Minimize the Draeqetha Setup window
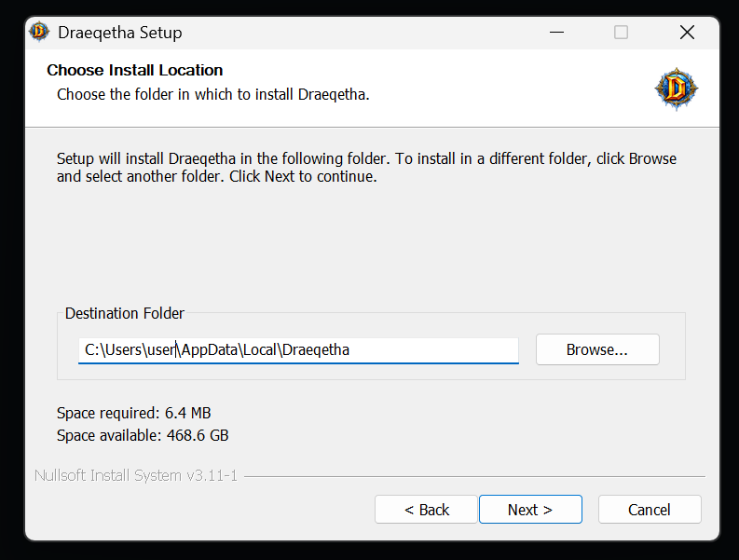The width and height of the screenshot is (739, 560). (x=556, y=33)
